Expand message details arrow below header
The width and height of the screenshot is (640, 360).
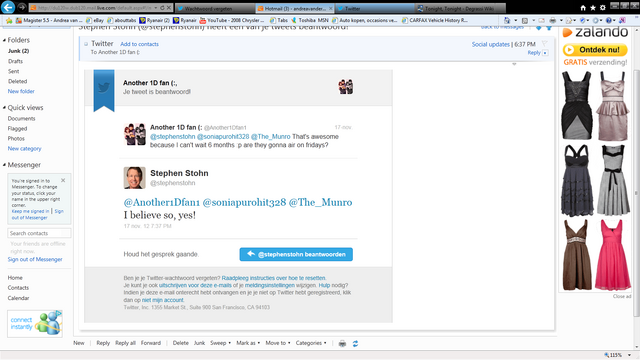click(x=514, y=64)
